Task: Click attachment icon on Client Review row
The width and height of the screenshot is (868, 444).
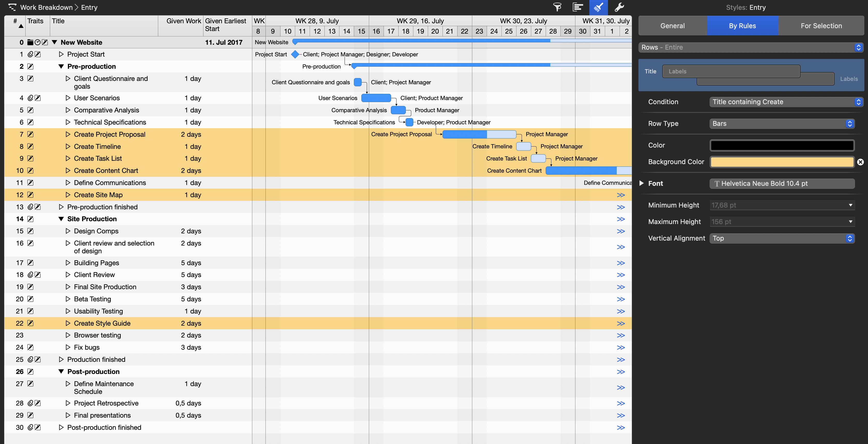Action: point(30,275)
